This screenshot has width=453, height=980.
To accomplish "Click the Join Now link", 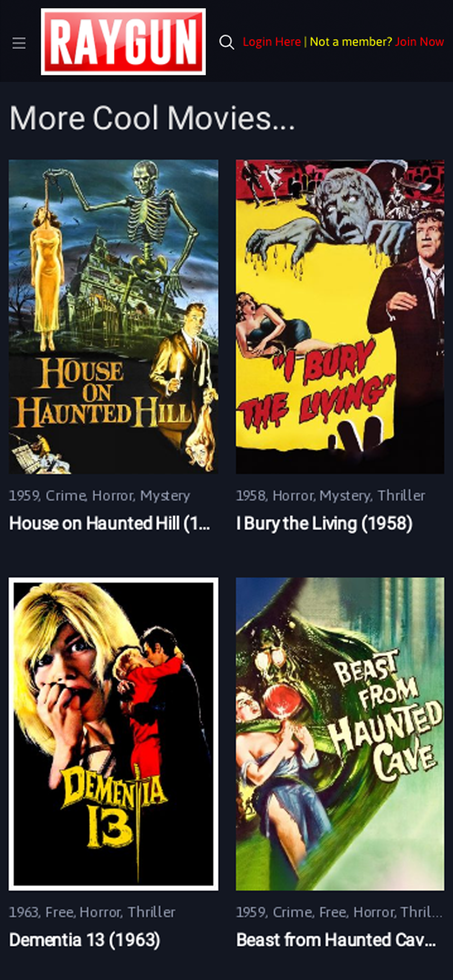I will tap(420, 42).
